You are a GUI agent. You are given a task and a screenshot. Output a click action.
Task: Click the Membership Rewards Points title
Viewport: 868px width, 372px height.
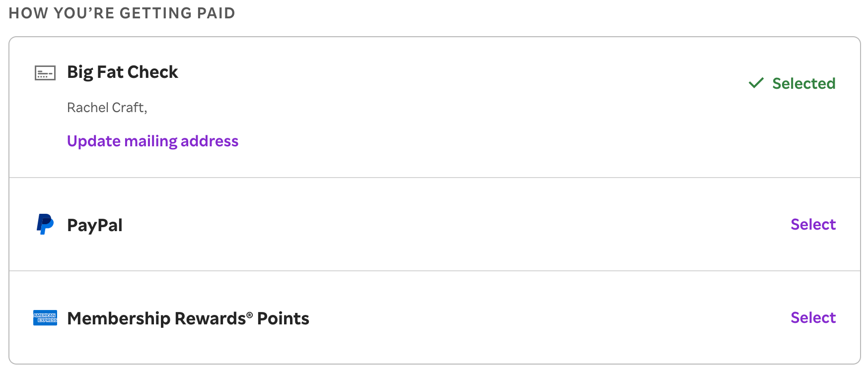[x=188, y=318]
